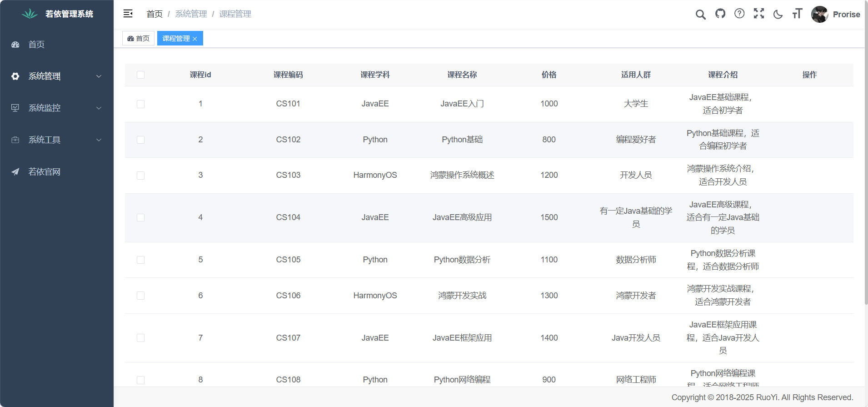Expand the 系统工具 sidebar menu

click(x=56, y=140)
